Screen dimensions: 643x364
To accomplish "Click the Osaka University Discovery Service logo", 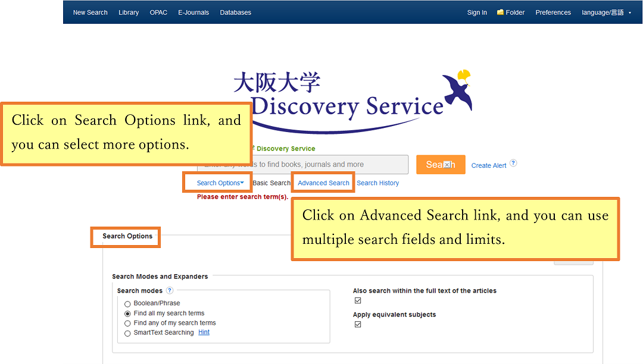I will click(352, 102).
